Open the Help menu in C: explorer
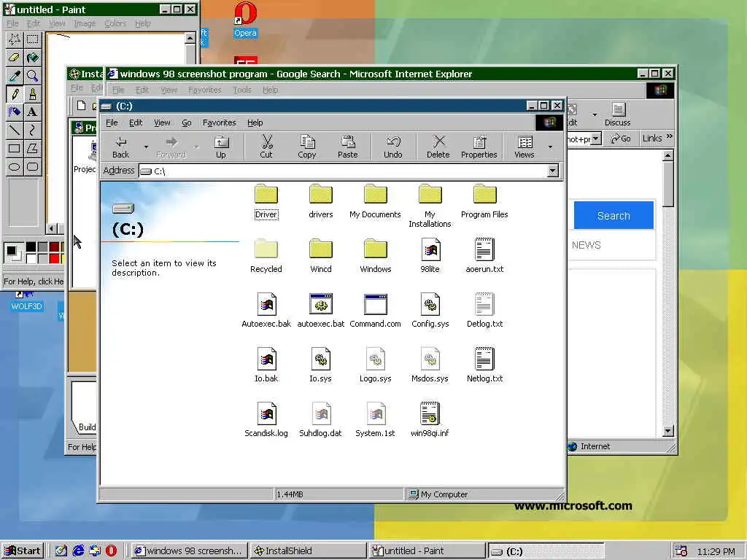The width and height of the screenshot is (747, 560). click(x=255, y=122)
